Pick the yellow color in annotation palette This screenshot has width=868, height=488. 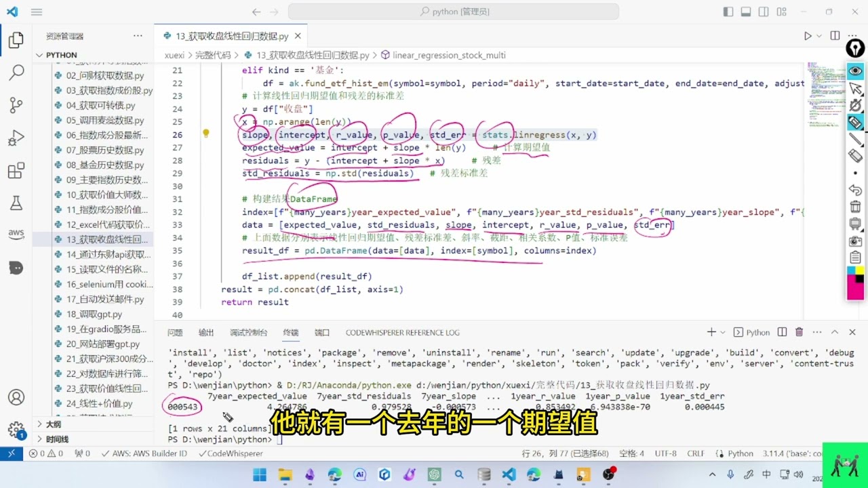tap(860, 270)
